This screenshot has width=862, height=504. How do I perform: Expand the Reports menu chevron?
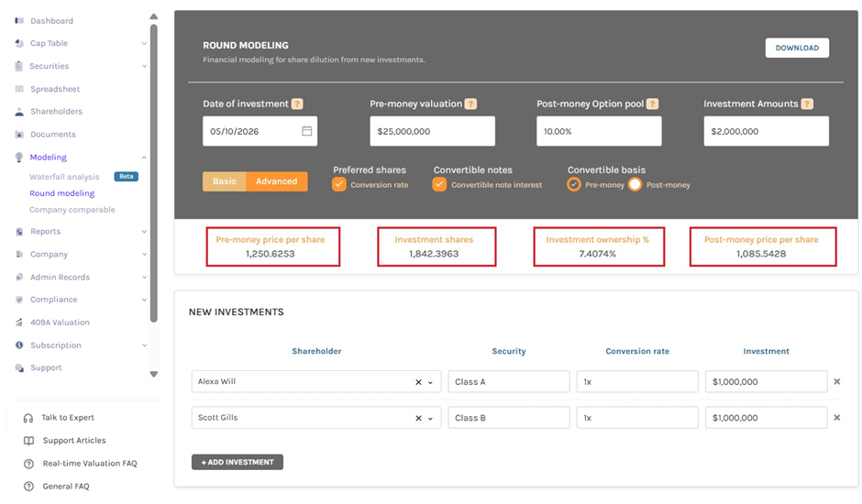pyautogui.click(x=144, y=232)
